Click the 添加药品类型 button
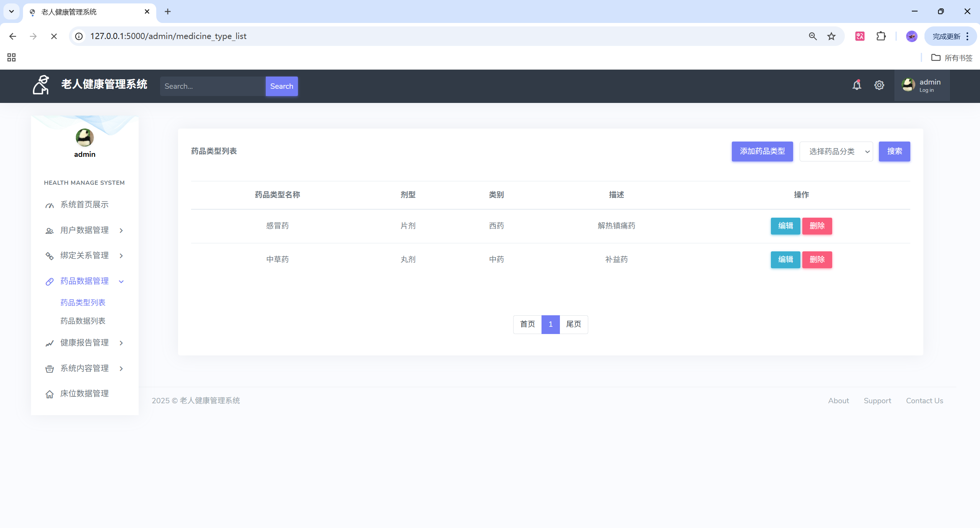This screenshot has width=980, height=528. 762,152
